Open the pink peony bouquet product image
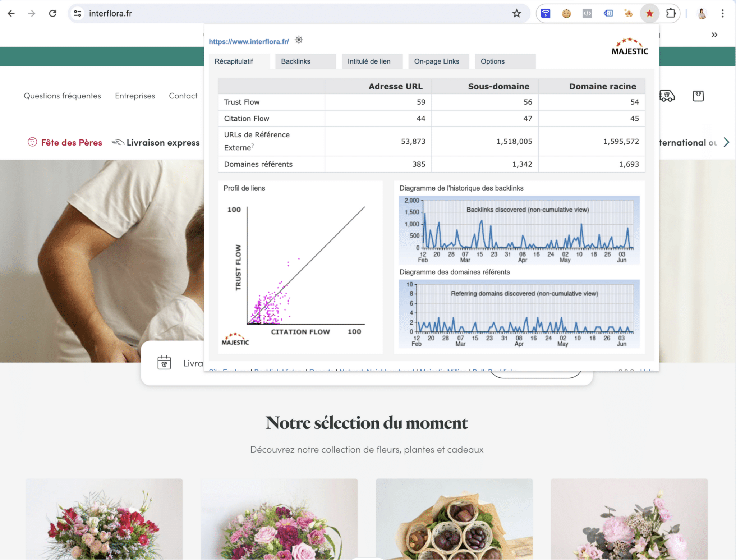Image resolution: width=736 pixels, height=560 pixels. tap(629, 519)
